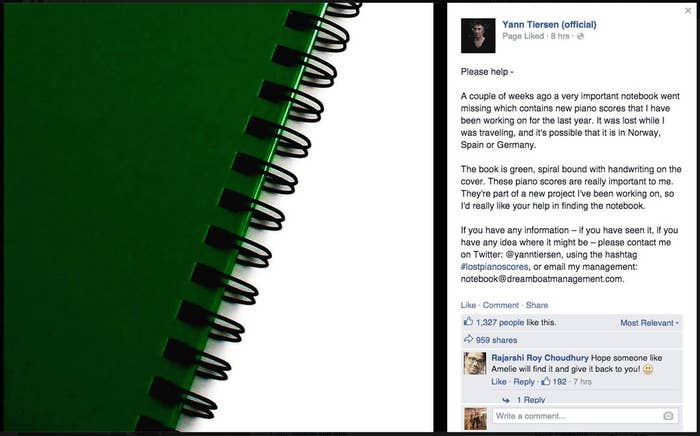Click the thumbs-up icon next to 1,327 people
Viewport: 700px width, 436px height.
point(468,322)
